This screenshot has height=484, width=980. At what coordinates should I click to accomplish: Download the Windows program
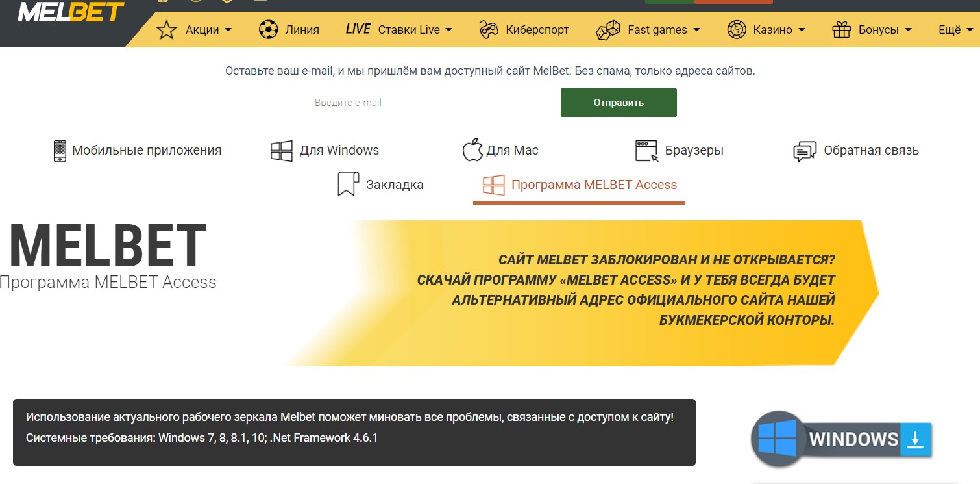(x=842, y=439)
